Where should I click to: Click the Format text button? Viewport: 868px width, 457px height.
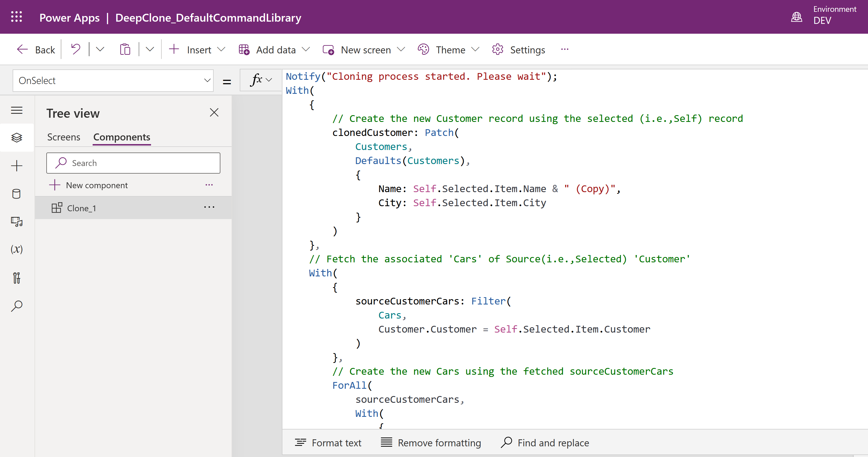point(328,442)
